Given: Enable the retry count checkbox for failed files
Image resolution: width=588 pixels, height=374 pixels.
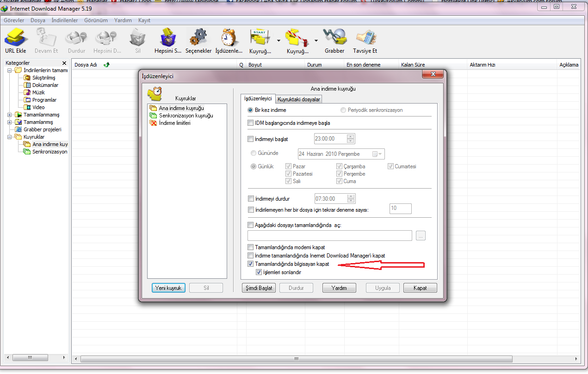Looking at the screenshot, I should [251, 210].
